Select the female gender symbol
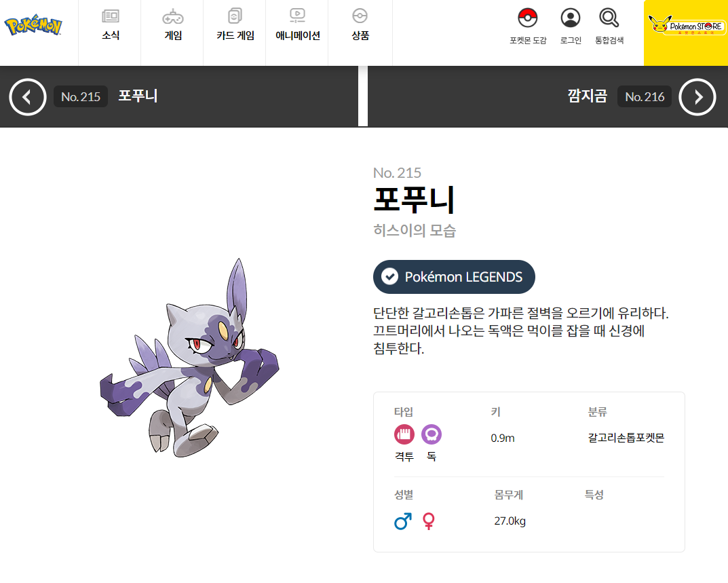The image size is (728, 583). tap(429, 521)
